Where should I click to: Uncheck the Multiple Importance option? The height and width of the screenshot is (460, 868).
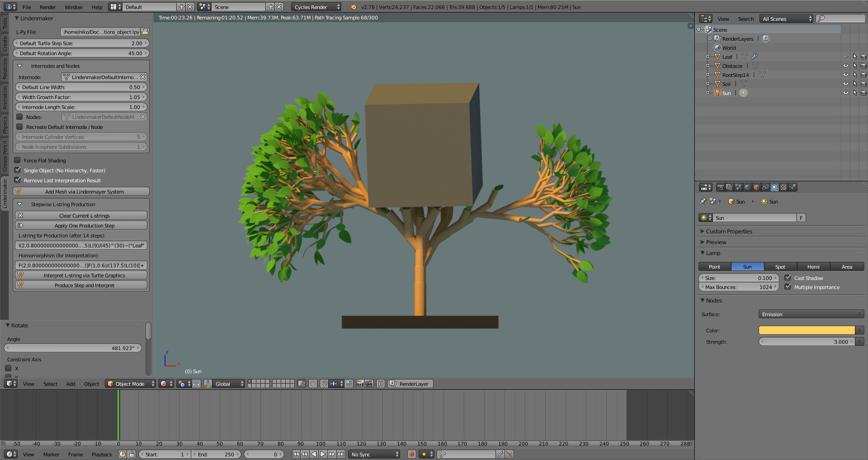pos(788,287)
